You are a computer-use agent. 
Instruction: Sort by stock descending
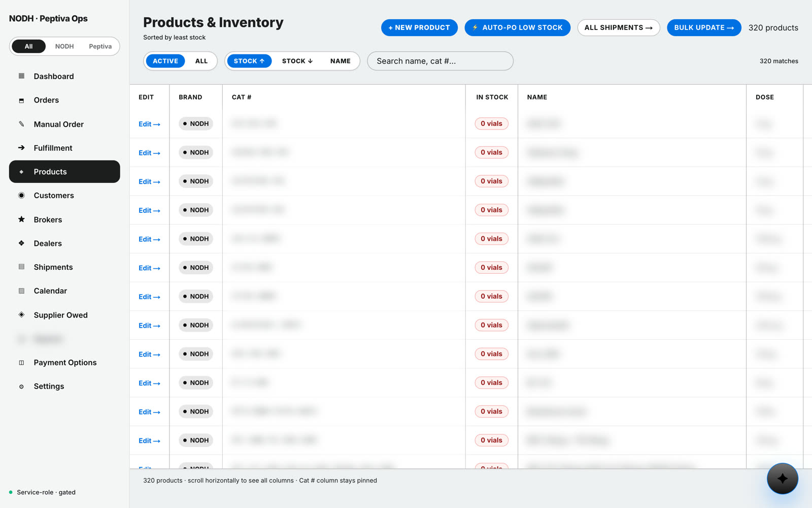[x=297, y=61]
